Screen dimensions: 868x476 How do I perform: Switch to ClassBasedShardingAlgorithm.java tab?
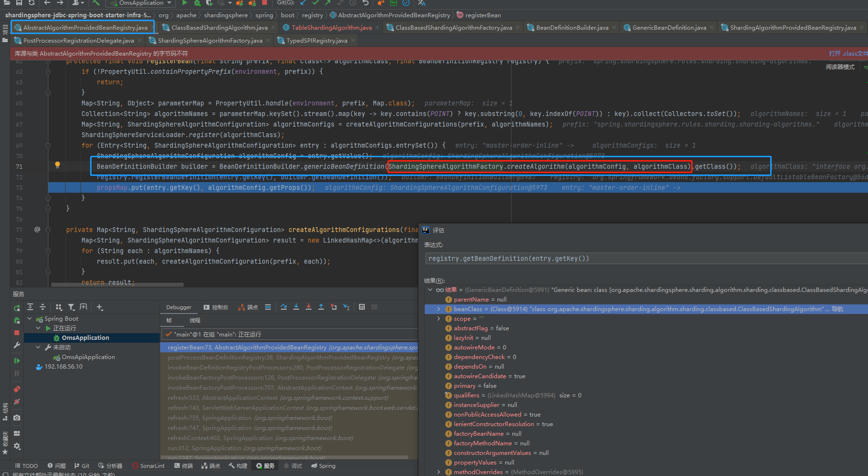pos(220,27)
